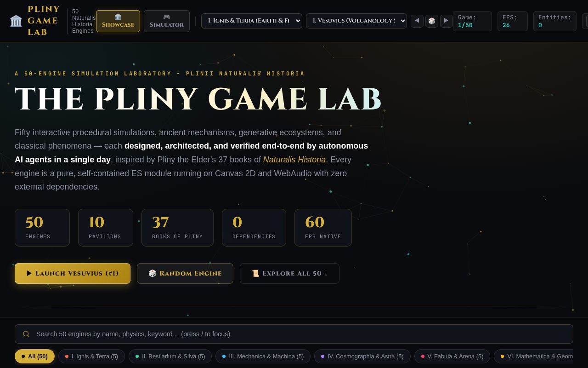Image resolution: width=588 pixels, height=368 pixels.
Task: Click Explore All 50 button
Action: pos(289,273)
